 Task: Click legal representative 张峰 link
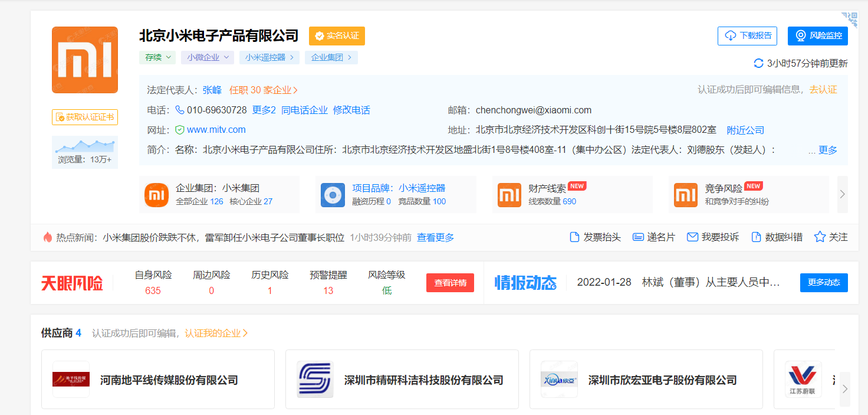coord(212,90)
